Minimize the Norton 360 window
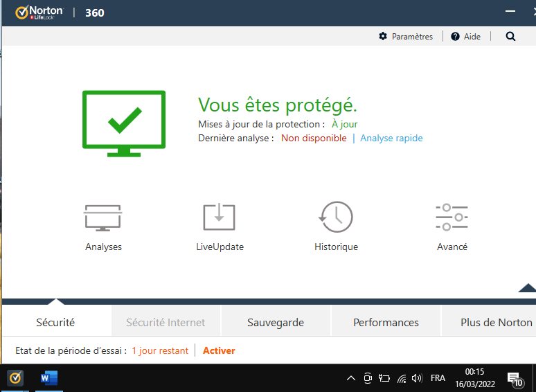 (x=510, y=11)
